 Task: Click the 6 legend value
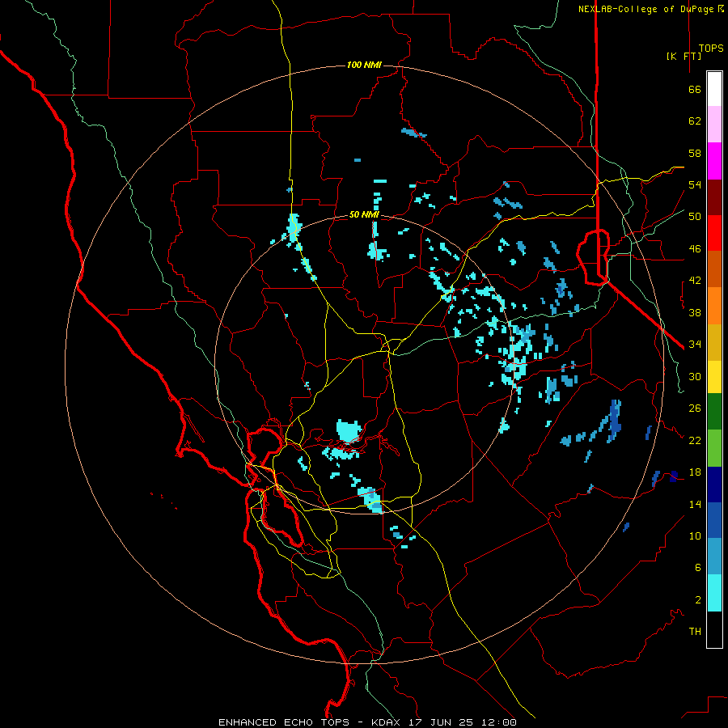point(698,568)
